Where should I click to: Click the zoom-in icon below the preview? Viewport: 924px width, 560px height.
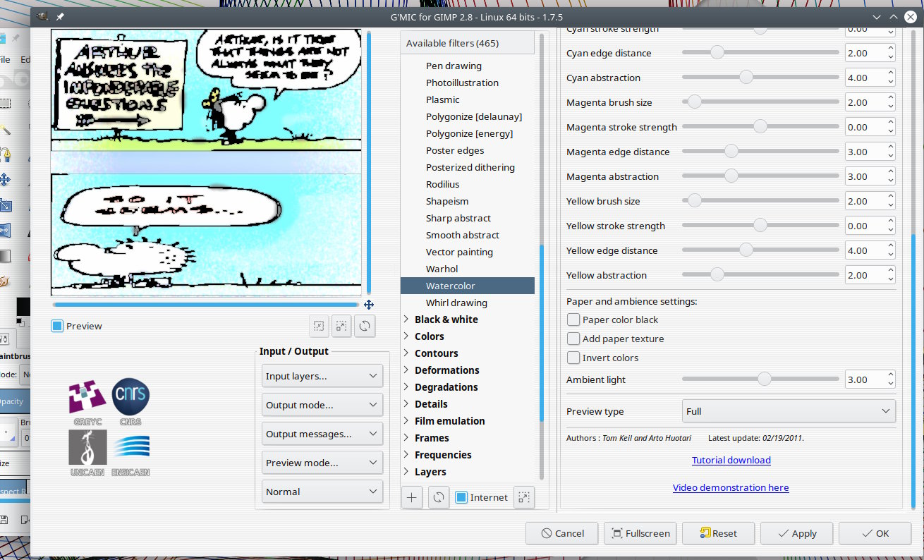pos(341,326)
